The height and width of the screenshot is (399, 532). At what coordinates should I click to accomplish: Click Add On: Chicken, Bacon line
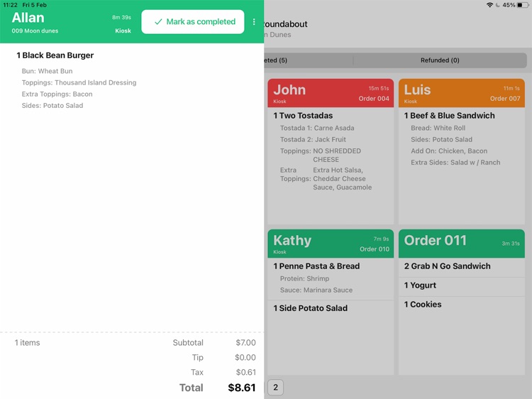(449, 151)
